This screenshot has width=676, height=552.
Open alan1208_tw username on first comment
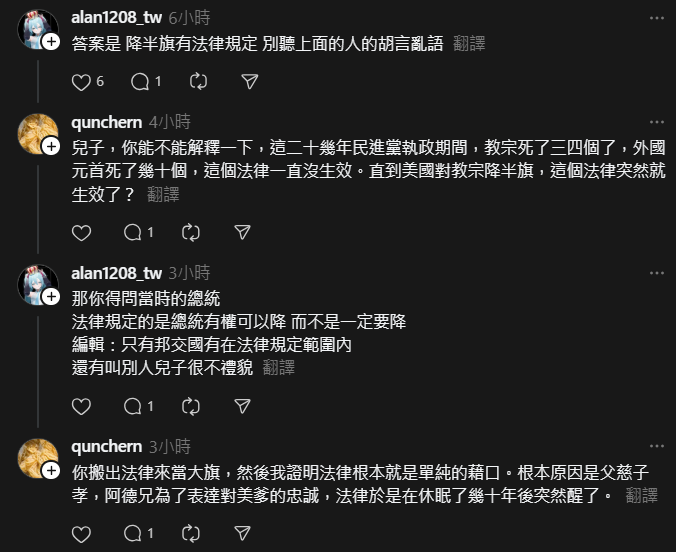[116, 18]
